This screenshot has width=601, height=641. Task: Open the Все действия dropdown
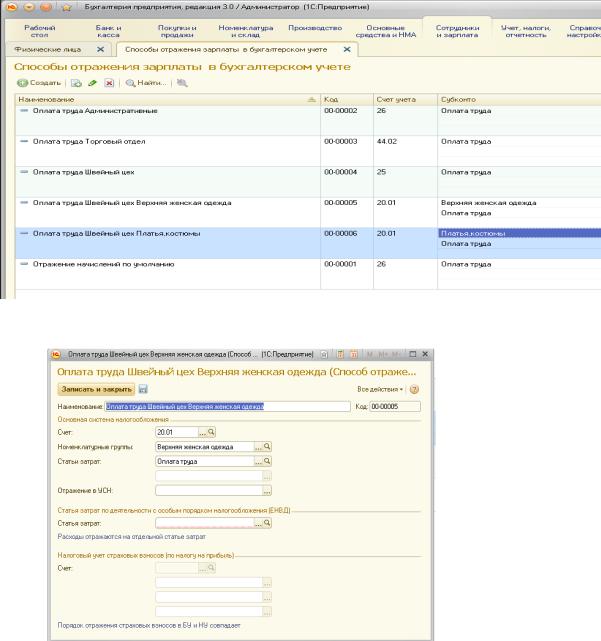(380, 389)
